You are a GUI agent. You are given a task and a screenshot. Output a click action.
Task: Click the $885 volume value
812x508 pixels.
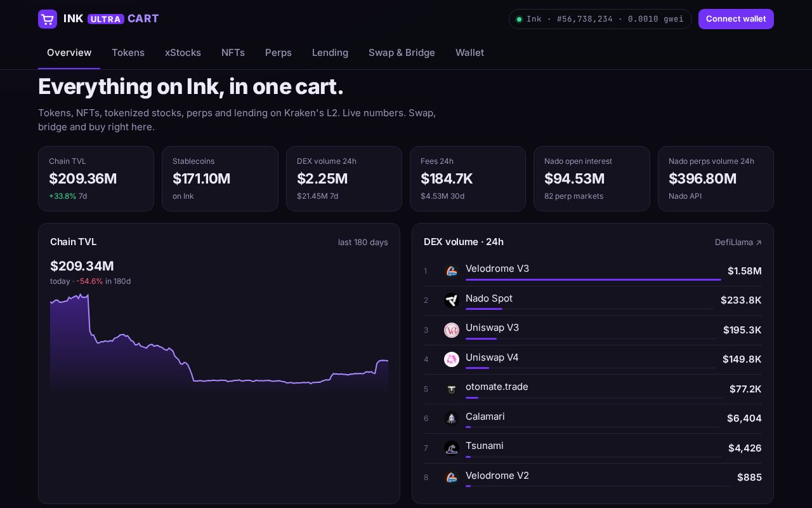click(x=749, y=478)
